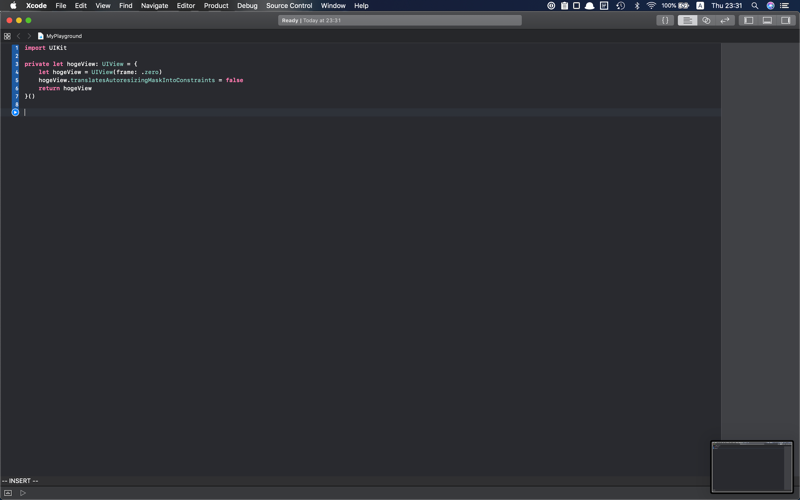Viewport: 800px width, 500px height.
Task: Show the Version editor
Action: (x=725, y=20)
